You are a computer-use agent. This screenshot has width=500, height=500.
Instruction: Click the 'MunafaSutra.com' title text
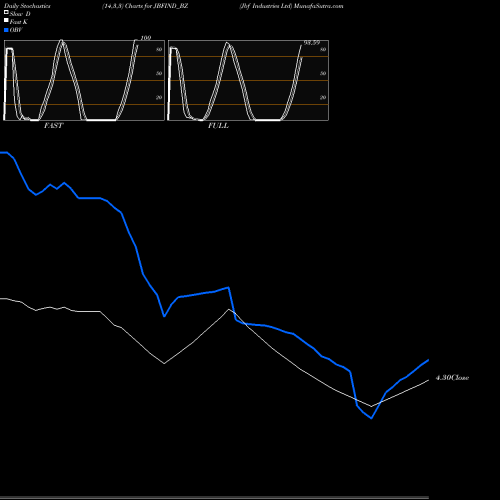pyautogui.click(x=319, y=6)
